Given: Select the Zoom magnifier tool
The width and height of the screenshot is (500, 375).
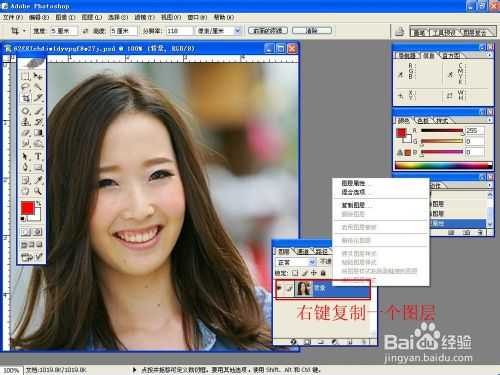Looking at the screenshot, I should (x=38, y=191).
